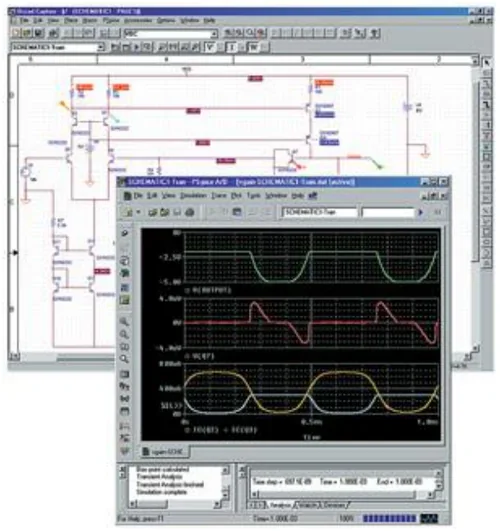Click 'Simulation complete' line in output log
The width and height of the screenshot is (500, 531).
tap(161, 492)
